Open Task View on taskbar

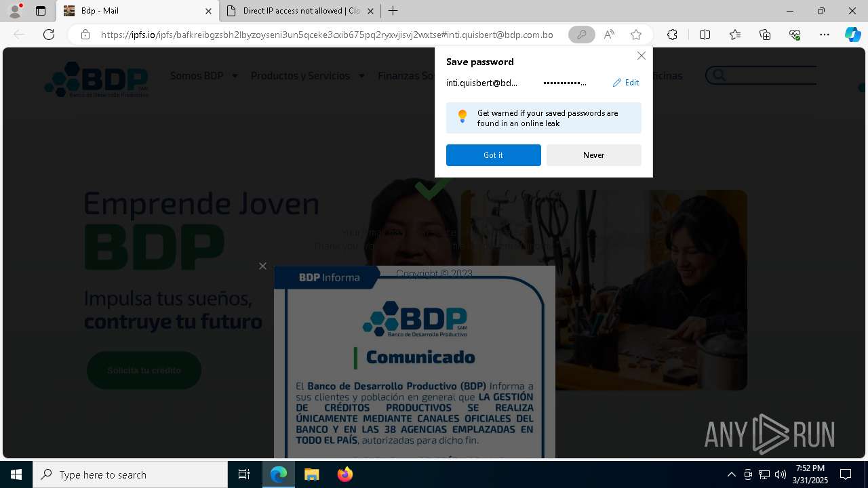[244, 474]
